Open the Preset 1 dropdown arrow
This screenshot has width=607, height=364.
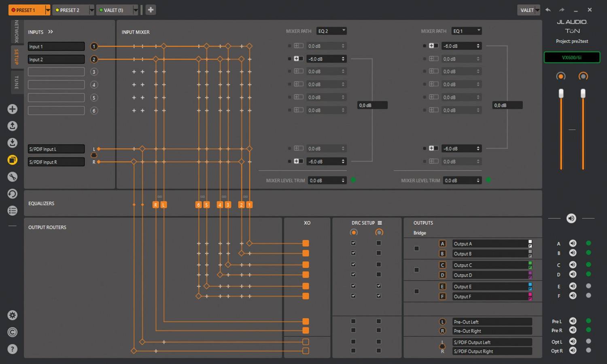pyautogui.click(x=48, y=10)
